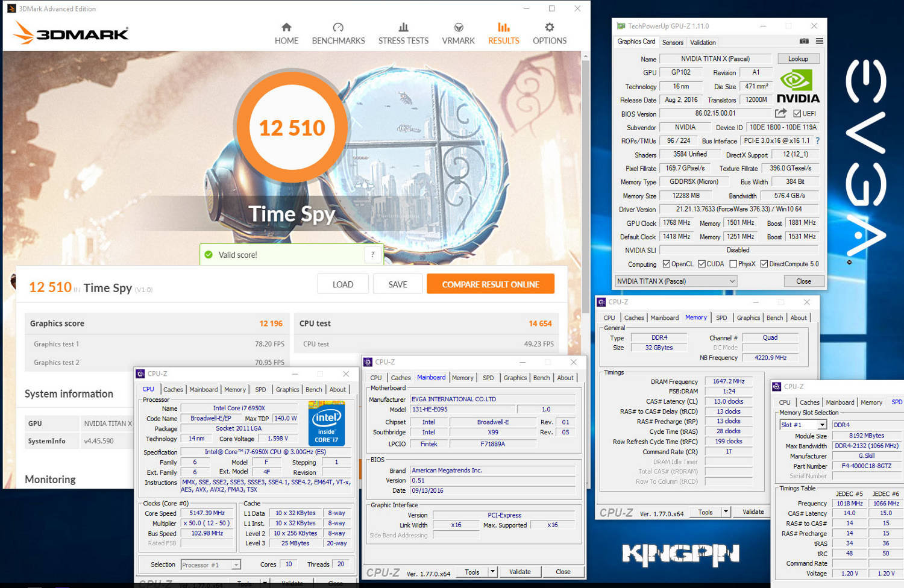Open the GPU selection dropdown in GPU-Z
The width and height of the screenshot is (904, 588).
676,281
